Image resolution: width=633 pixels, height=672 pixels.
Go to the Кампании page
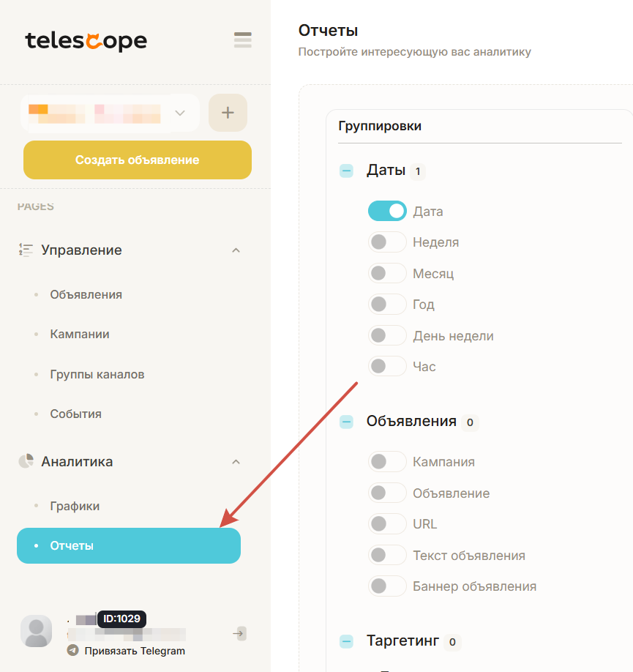[80, 334]
